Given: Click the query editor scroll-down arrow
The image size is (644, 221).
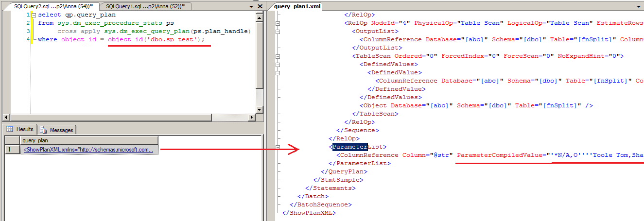Looking at the screenshot, I should 260,109.
